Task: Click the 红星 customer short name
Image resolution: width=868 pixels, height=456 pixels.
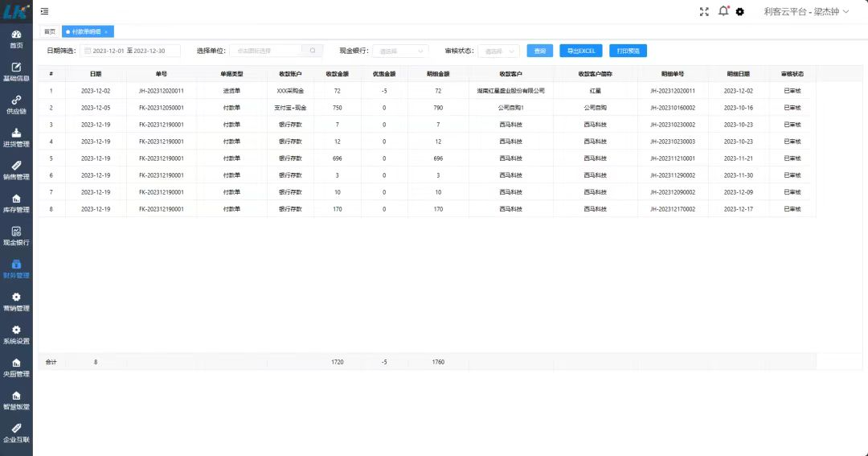Action: (x=595, y=91)
